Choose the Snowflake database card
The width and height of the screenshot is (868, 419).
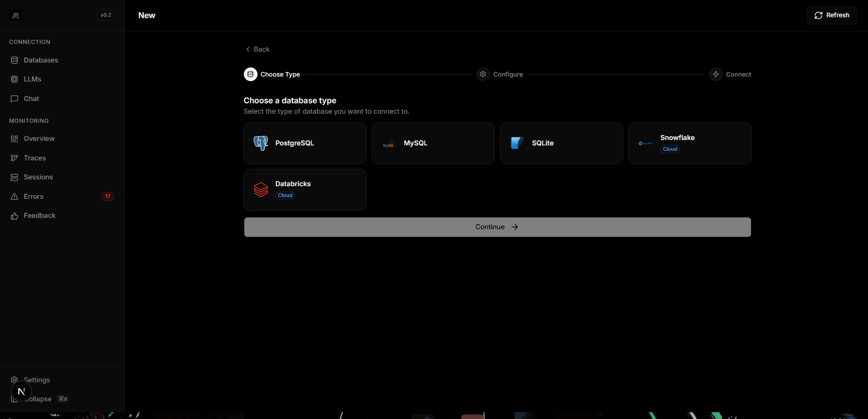click(690, 143)
